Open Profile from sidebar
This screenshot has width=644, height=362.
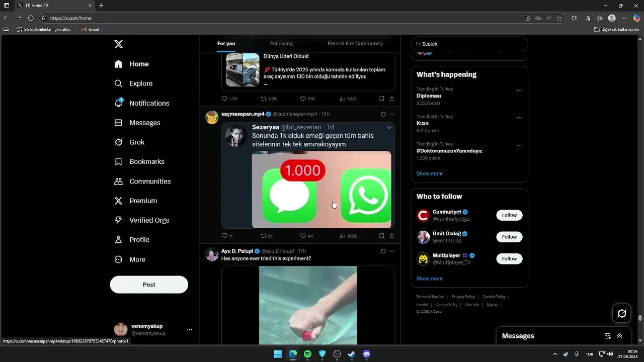[132, 240]
